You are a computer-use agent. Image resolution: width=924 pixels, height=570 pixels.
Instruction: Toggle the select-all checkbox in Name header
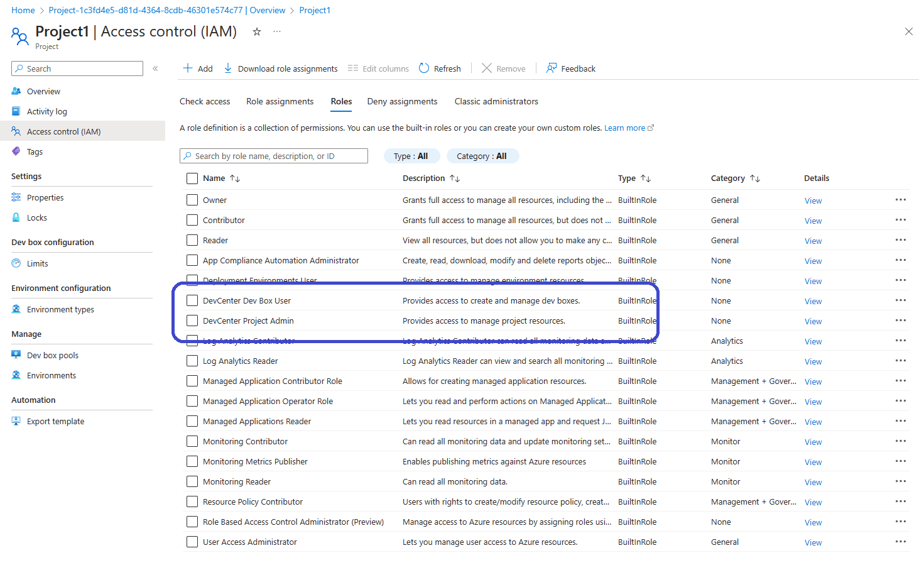click(192, 178)
